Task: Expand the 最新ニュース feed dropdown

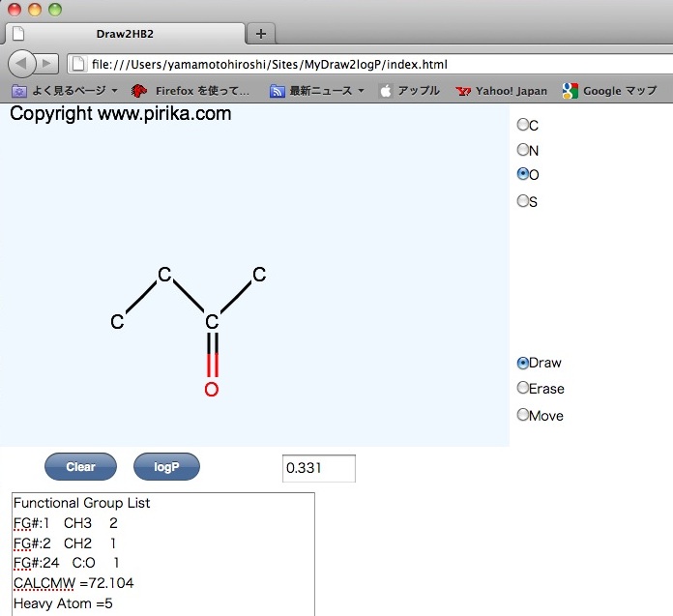Action: coord(361,91)
